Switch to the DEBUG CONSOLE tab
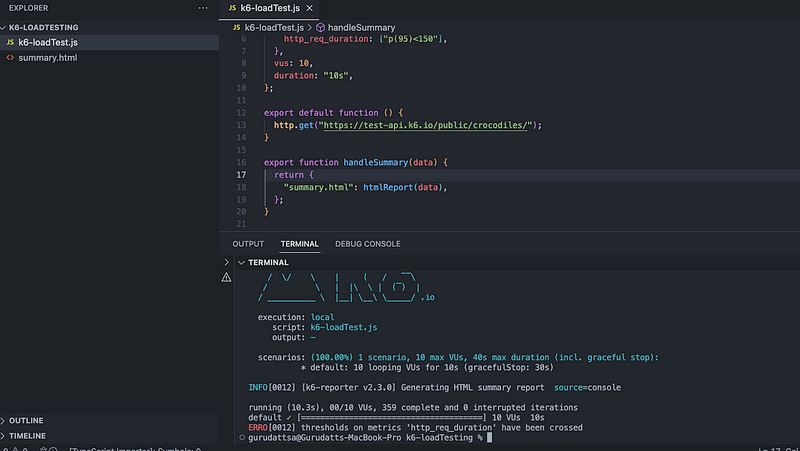This screenshot has height=451, width=800. tap(367, 243)
